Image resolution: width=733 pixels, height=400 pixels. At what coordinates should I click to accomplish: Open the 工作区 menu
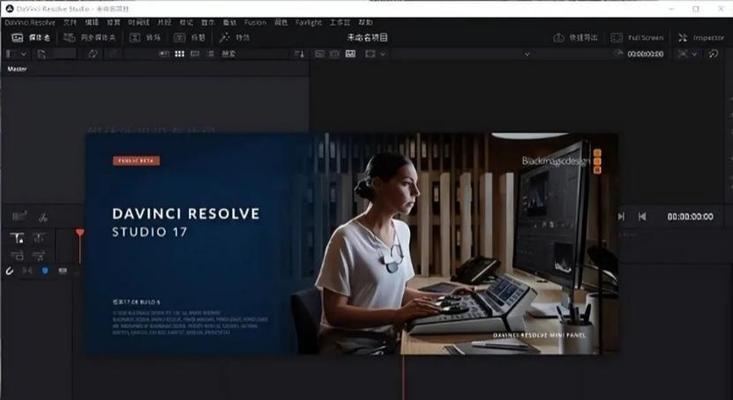[x=339, y=22]
